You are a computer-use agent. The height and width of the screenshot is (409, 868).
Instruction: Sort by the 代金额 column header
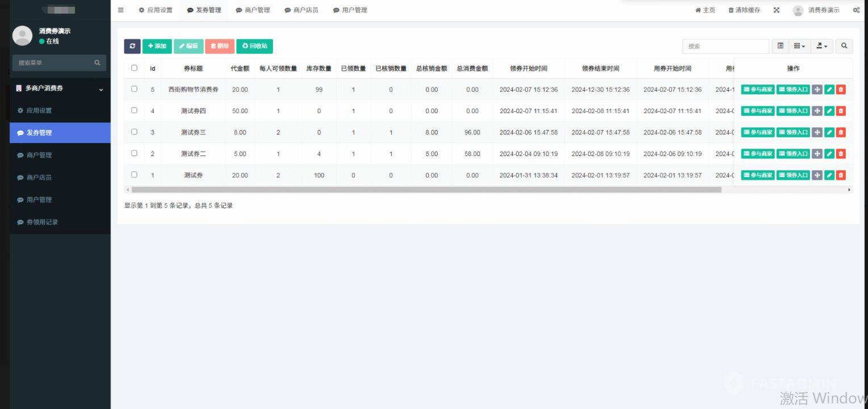pyautogui.click(x=240, y=68)
